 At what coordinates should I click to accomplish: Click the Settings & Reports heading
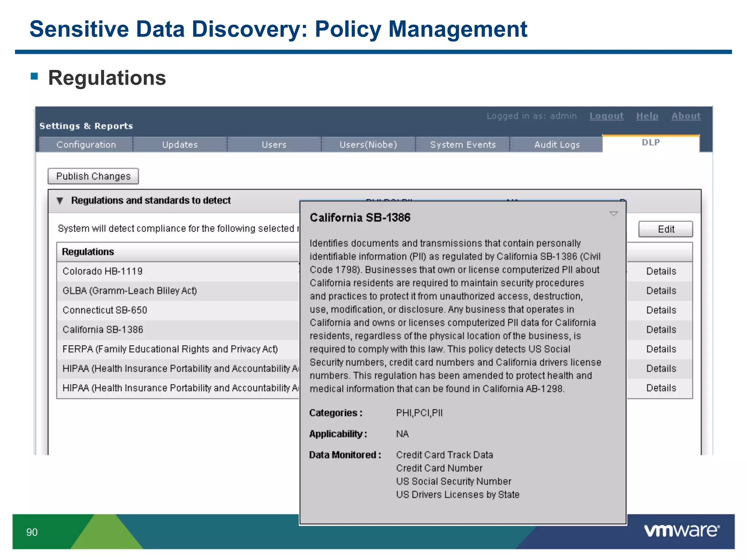[x=86, y=126]
